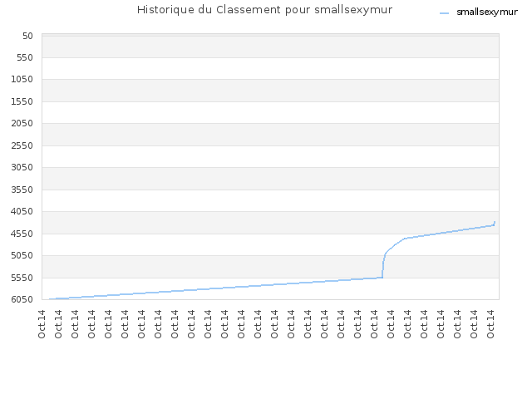Click the y-axis label 50

(27, 36)
